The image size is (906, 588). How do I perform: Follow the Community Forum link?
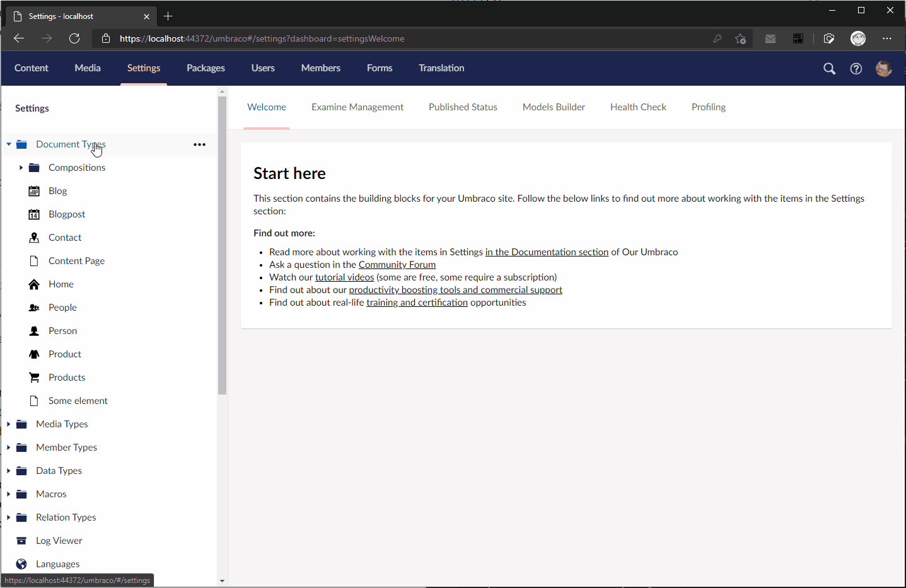tap(397, 265)
